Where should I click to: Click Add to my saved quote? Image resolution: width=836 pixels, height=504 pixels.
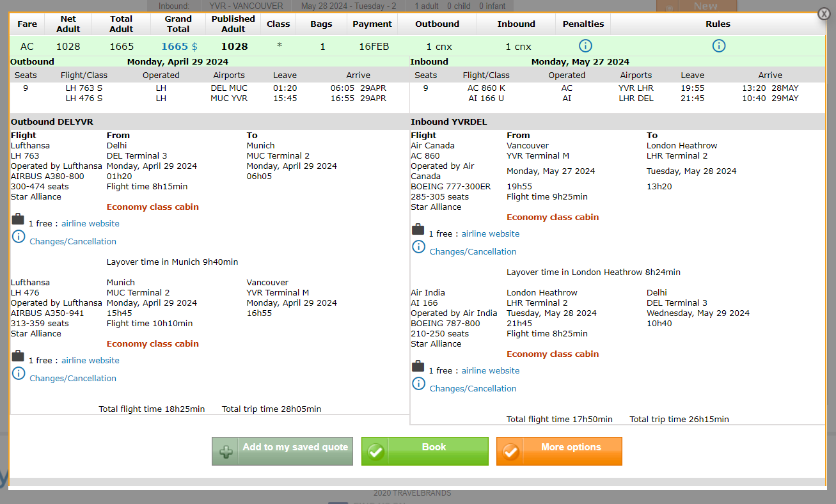pos(282,451)
